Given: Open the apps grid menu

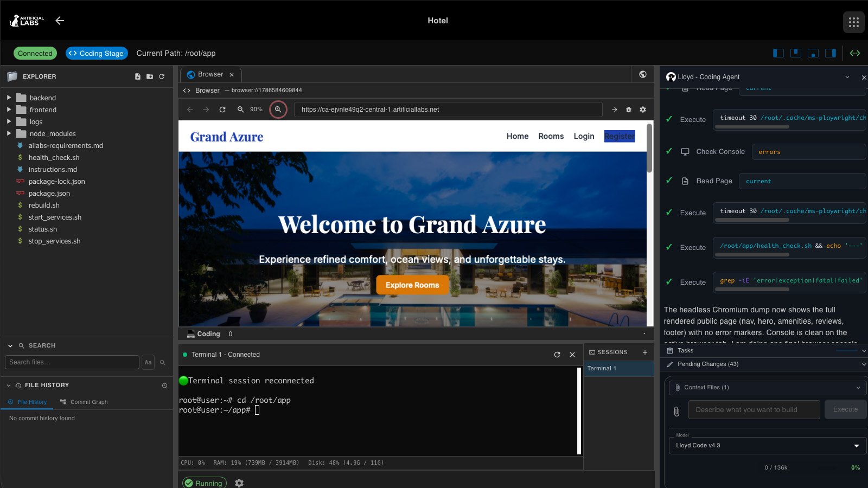Looking at the screenshot, I should coord(854,22).
